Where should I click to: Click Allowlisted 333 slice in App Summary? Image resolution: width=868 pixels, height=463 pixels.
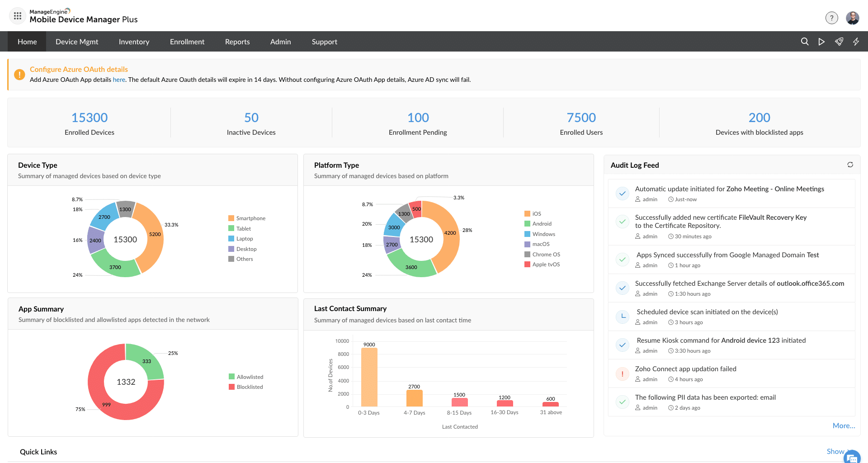point(146,361)
